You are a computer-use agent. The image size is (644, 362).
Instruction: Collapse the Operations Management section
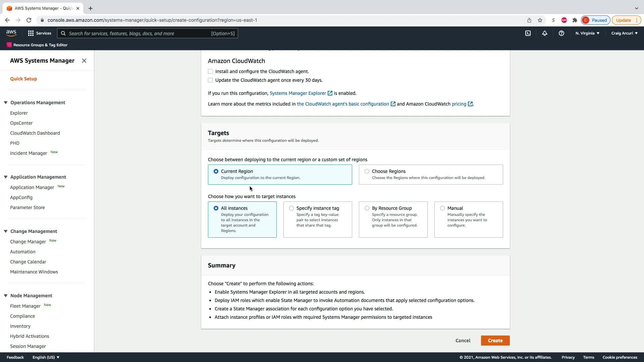pyautogui.click(x=6, y=103)
